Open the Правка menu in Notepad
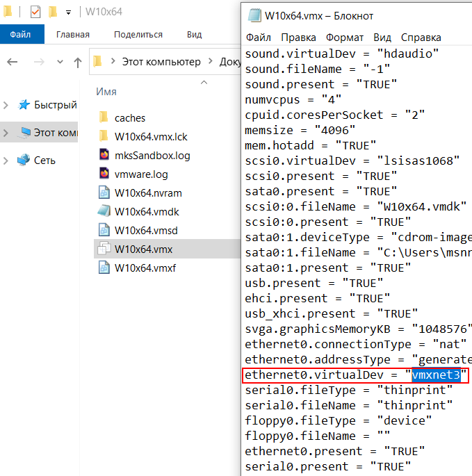Viewport: 472px width, 476px height. click(x=298, y=37)
